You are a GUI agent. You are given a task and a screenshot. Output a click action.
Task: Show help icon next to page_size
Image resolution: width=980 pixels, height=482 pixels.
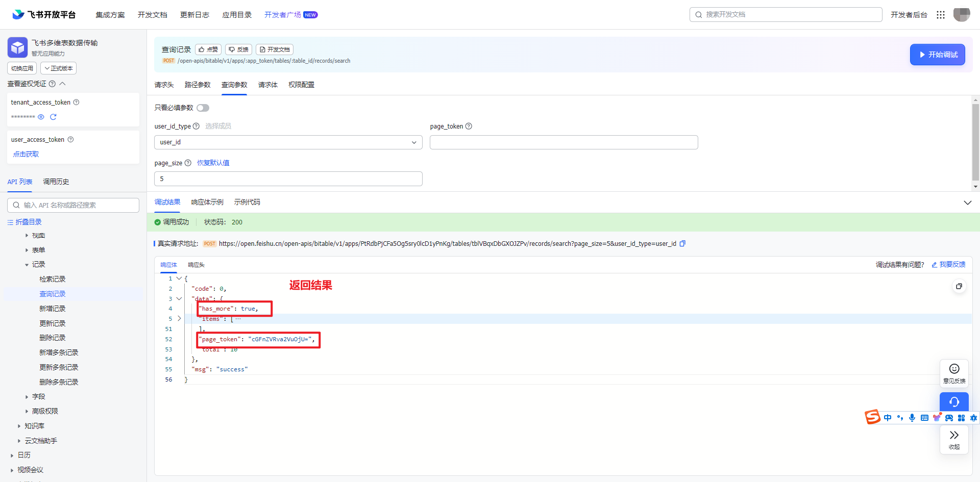tap(188, 163)
